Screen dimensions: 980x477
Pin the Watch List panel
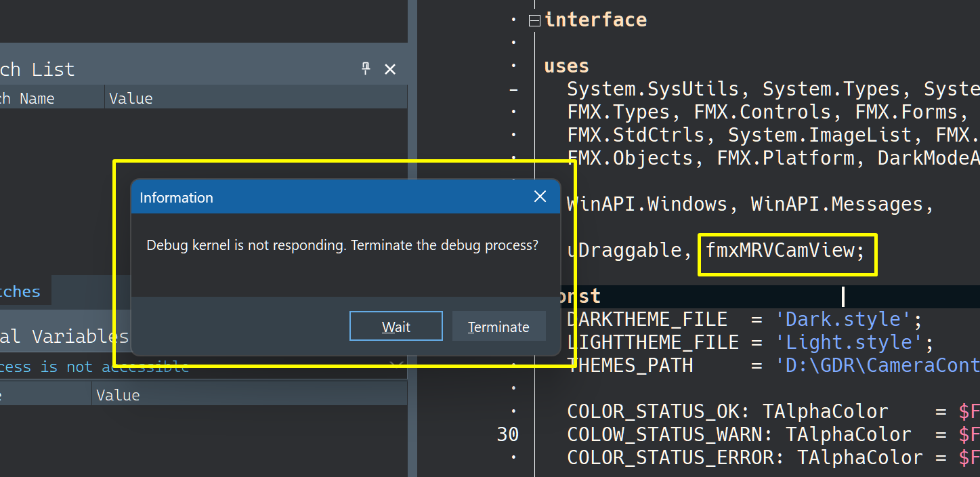366,68
